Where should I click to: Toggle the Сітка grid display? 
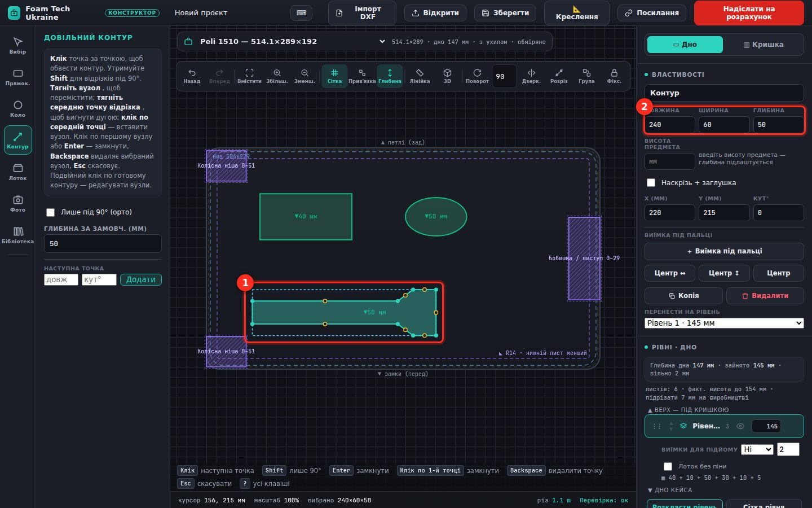pos(334,76)
